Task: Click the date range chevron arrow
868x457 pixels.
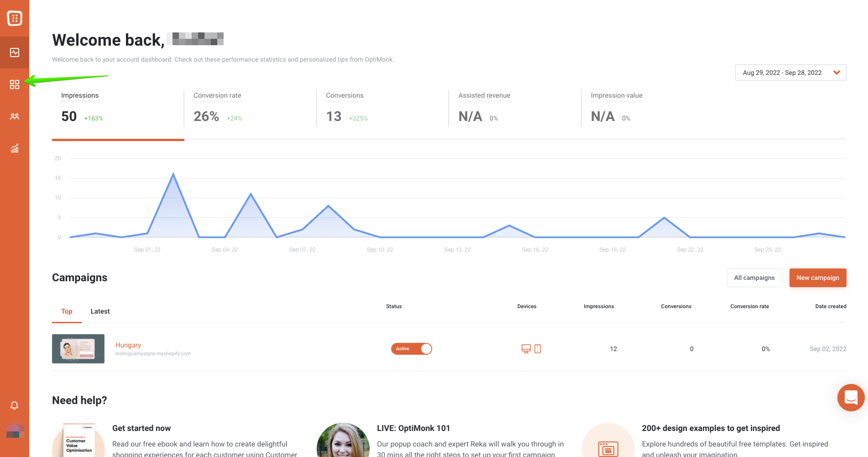Action: (836, 72)
